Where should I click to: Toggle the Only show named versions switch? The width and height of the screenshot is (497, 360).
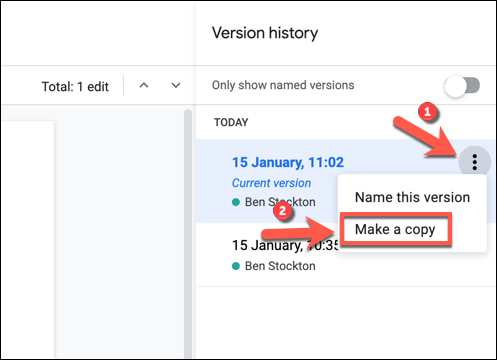(x=462, y=86)
